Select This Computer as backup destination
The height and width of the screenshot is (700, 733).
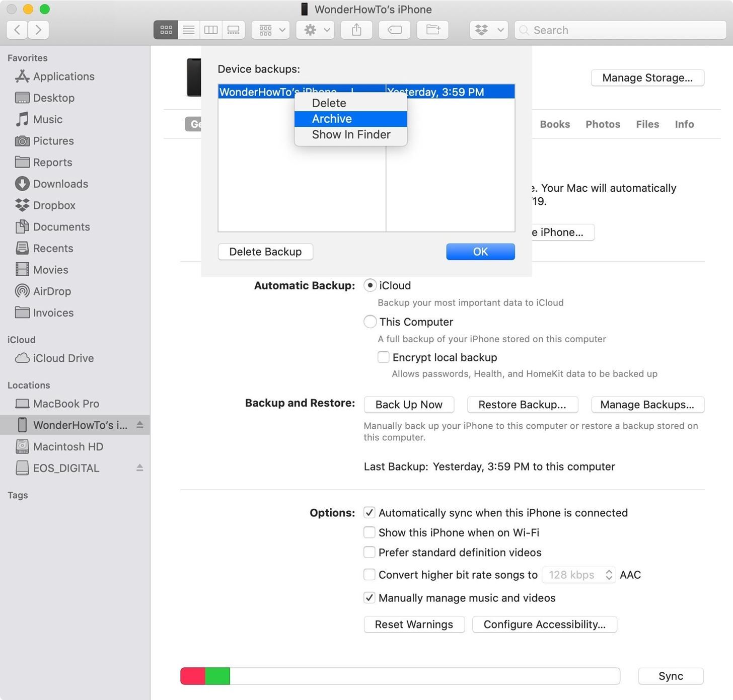click(370, 322)
